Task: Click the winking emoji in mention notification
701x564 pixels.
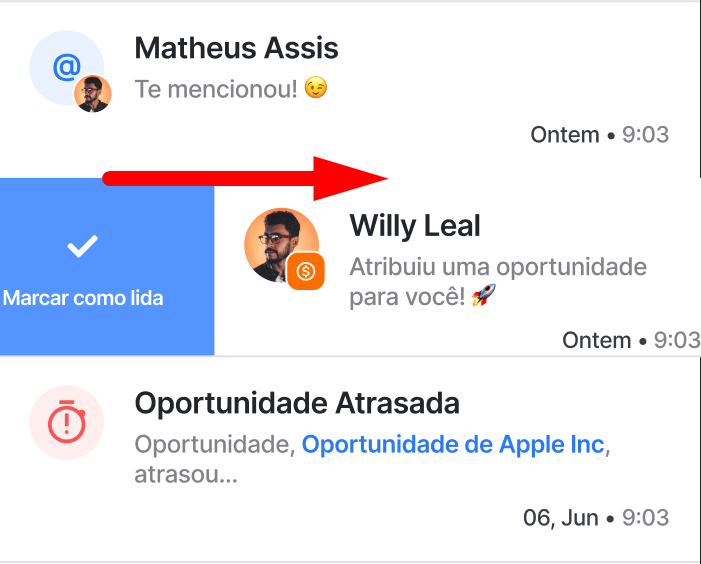Action: tap(316, 88)
